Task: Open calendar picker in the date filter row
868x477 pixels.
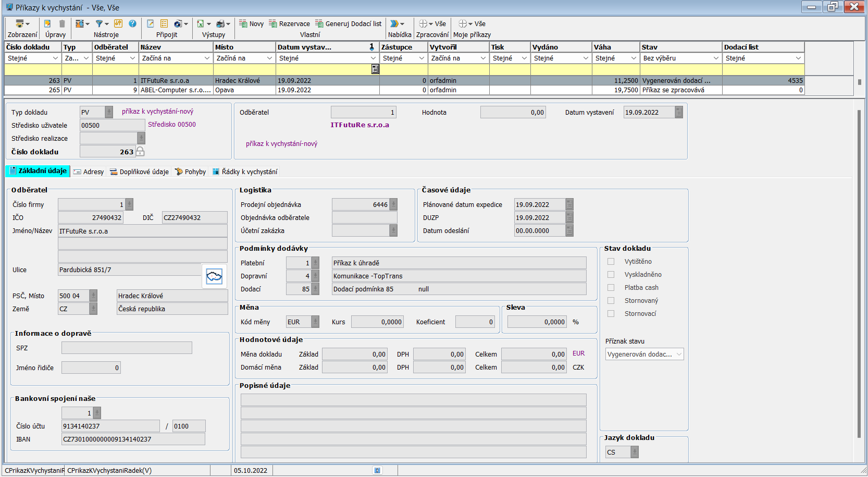Action: [375, 69]
